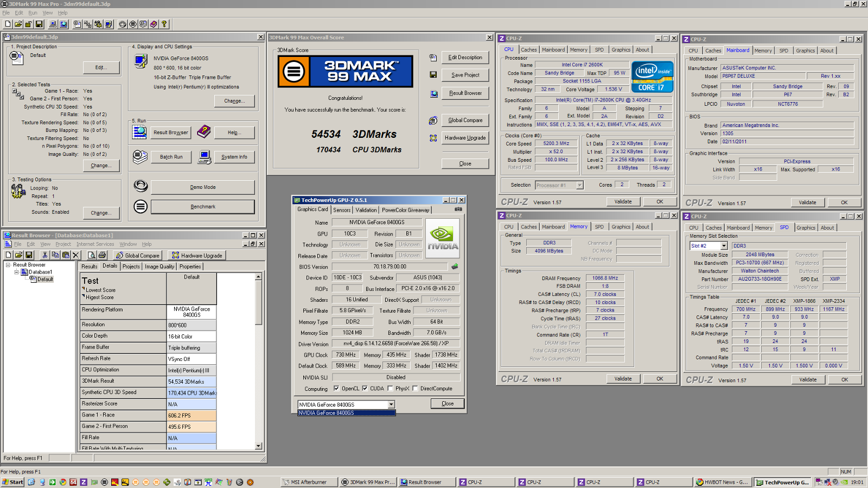
Task: Click Change button under Testing Options
Action: [x=101, y=213]
